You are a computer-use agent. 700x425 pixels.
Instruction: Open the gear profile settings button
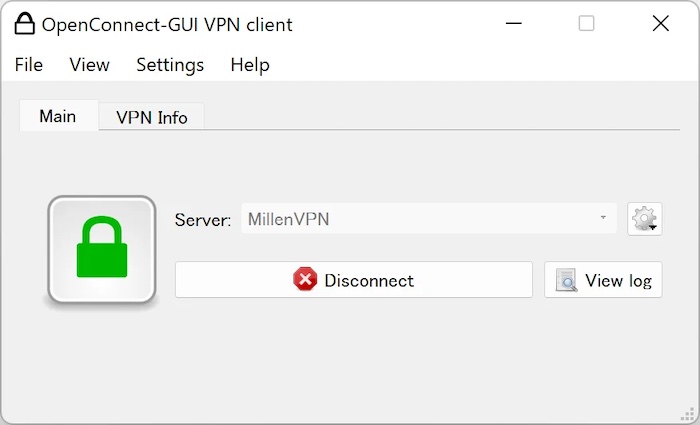point(645,218)
